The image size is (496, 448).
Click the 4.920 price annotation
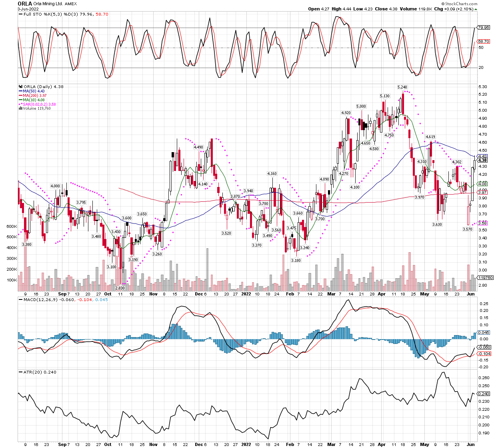coord(346,113)
